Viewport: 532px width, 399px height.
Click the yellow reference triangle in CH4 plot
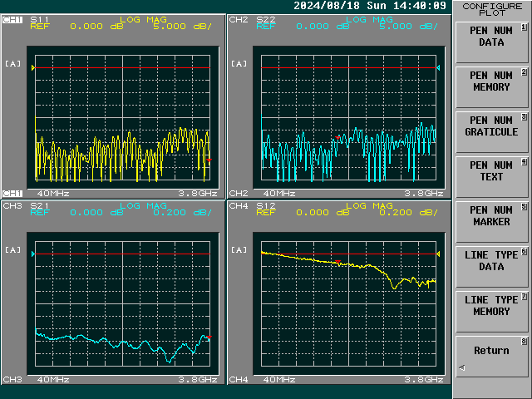438,254
